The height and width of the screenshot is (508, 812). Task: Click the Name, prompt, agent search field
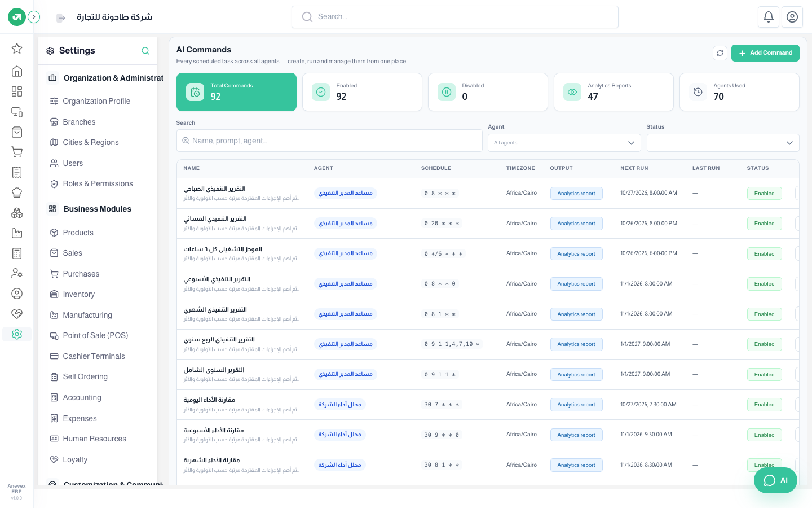click(x=329, y=141)
